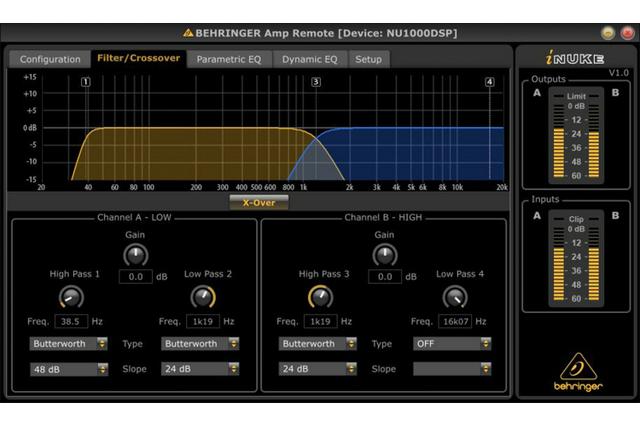This screenshot has height=426, width=640.
Task: Select filter marker 4 on graph
Action: 489,82
